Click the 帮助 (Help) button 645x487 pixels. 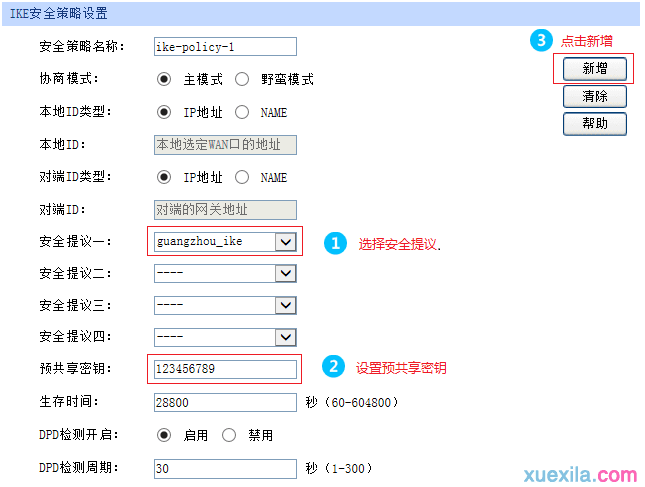coord(594,123)
